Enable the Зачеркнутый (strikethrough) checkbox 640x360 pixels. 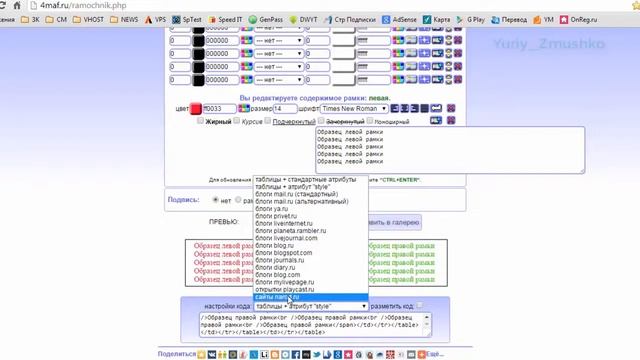coord(321,120)
